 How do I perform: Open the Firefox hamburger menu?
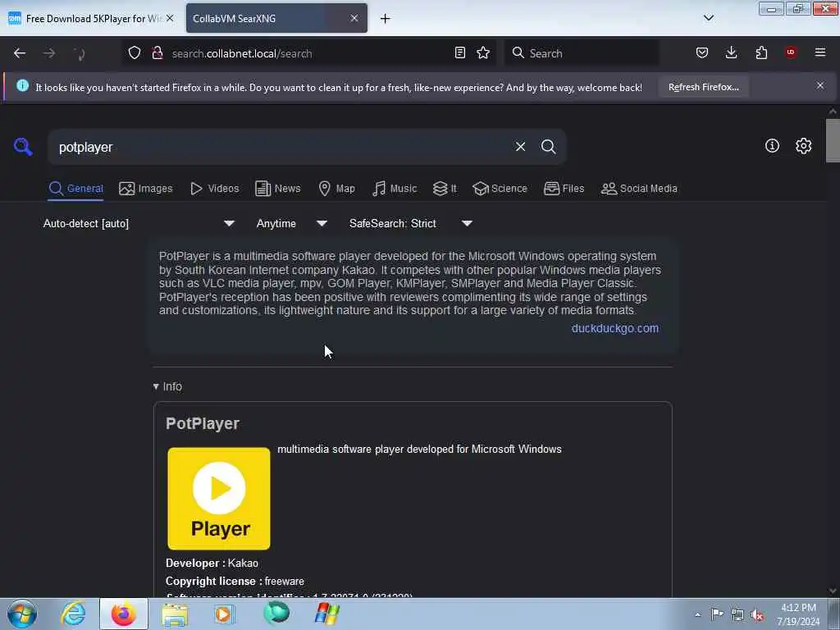pos(820,52)
